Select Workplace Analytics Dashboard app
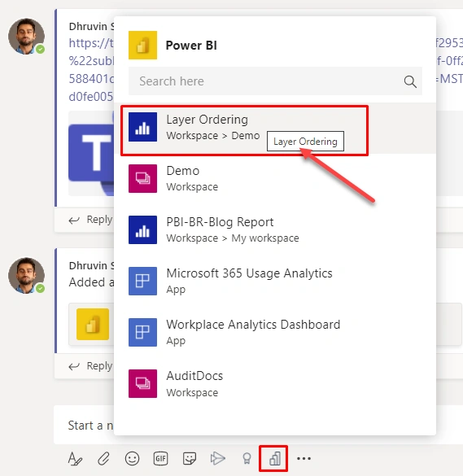The image size is (463, 476). [275, 333]
